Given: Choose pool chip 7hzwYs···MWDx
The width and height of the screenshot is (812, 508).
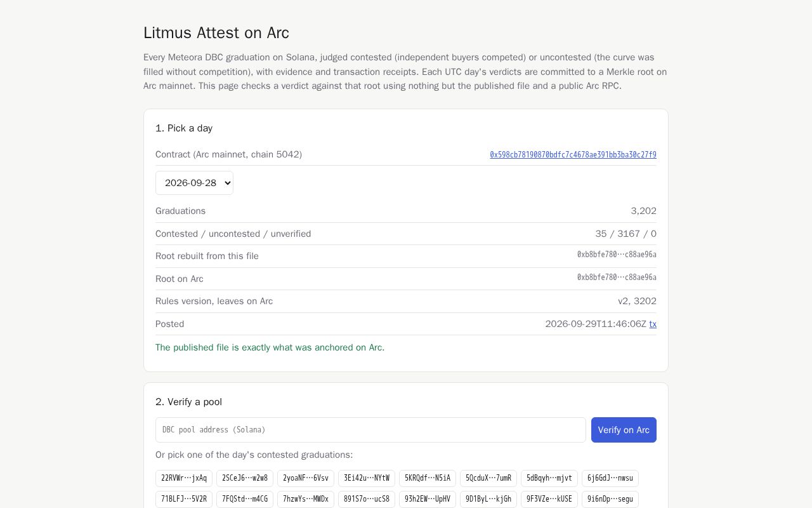Looking at the screenshot, I should coord(306,499).
